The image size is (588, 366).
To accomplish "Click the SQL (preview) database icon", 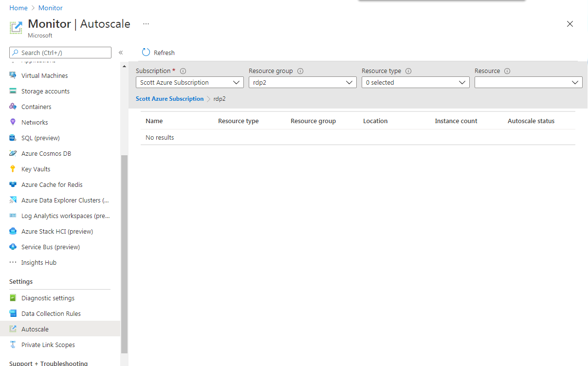I will 13,138.
